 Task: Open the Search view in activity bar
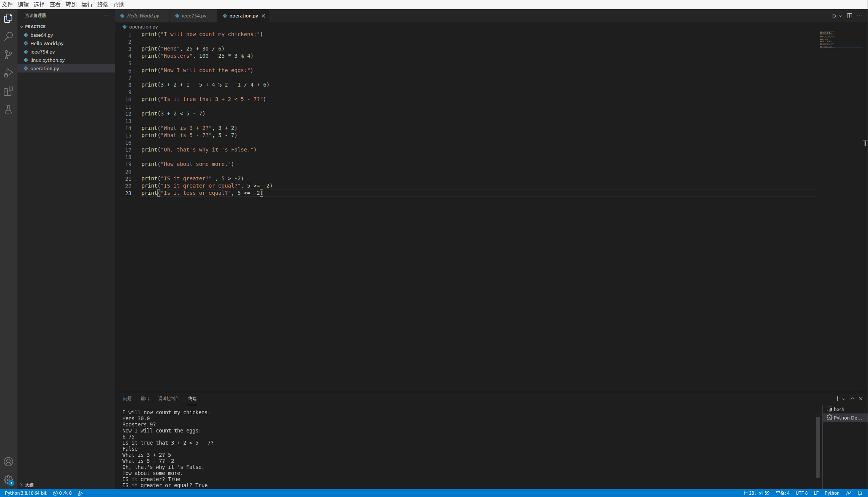pos(8,36)
